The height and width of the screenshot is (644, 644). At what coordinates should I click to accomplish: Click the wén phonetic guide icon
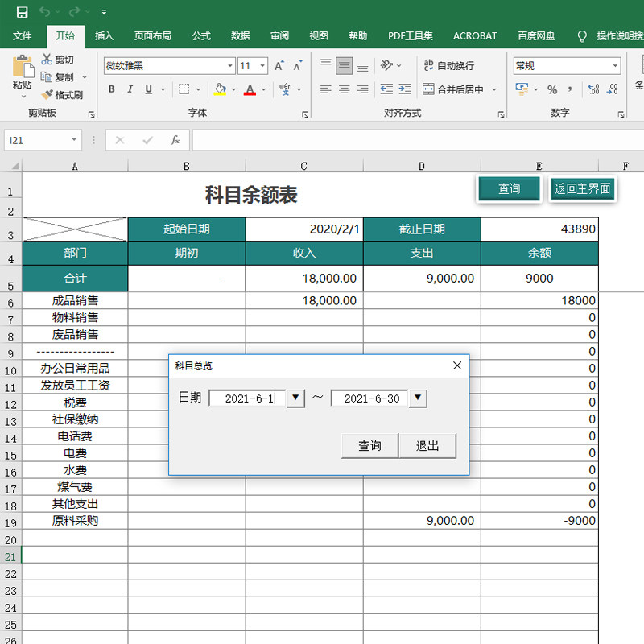286,89
